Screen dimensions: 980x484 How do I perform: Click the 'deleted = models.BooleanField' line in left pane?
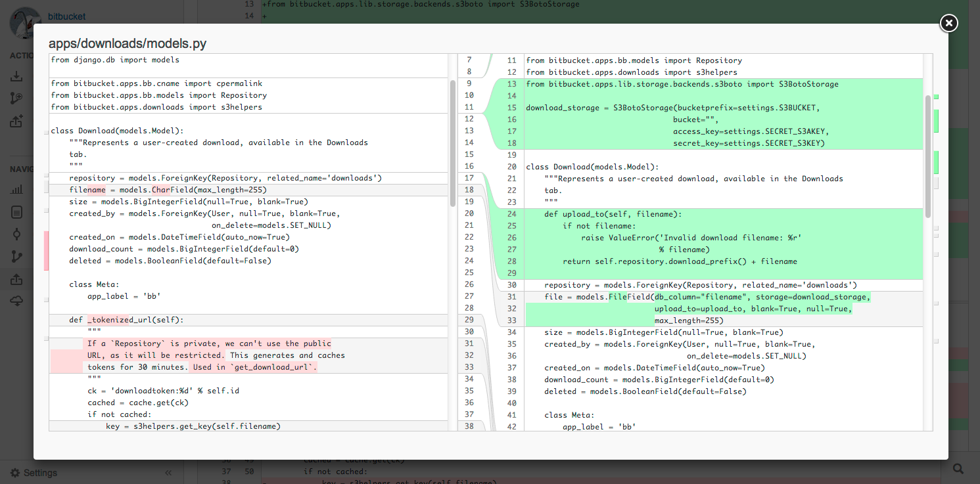[170, 261]
